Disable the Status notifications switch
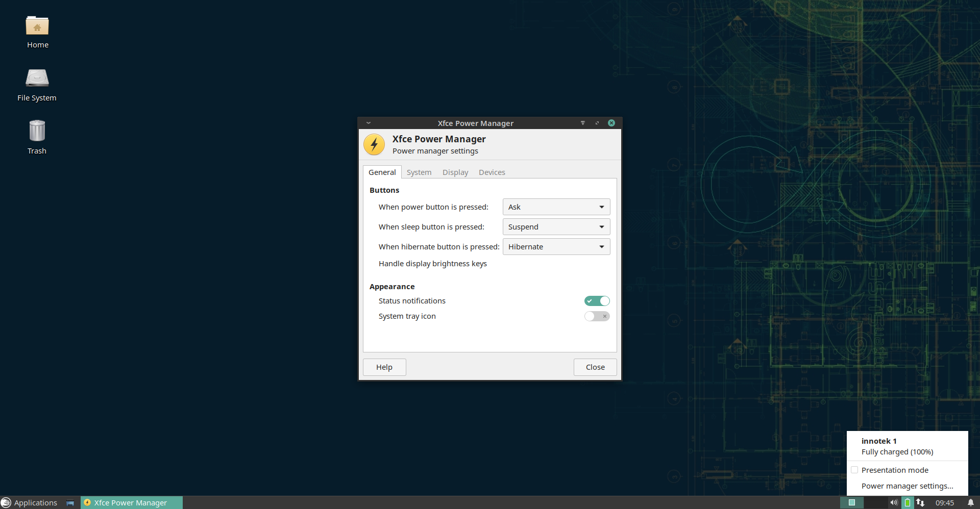 click(x=597, y=301)
